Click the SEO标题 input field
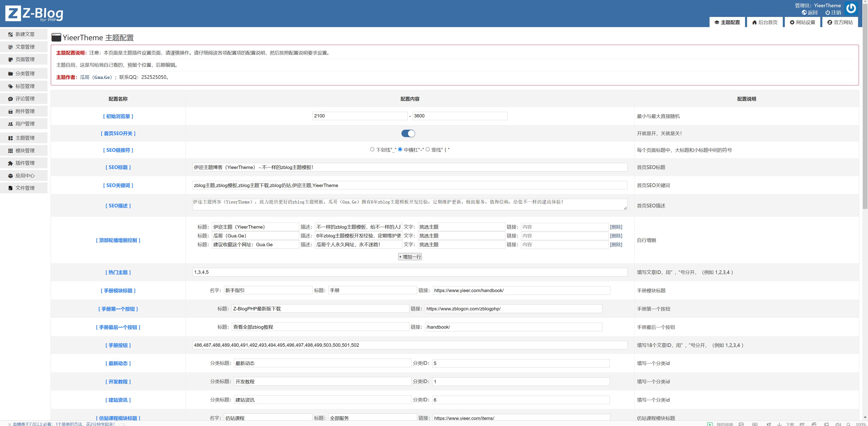 (x=410, y=167)
